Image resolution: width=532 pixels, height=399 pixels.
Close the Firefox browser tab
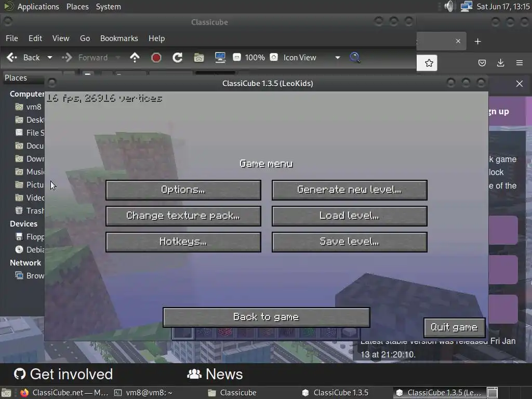(458, 41)
